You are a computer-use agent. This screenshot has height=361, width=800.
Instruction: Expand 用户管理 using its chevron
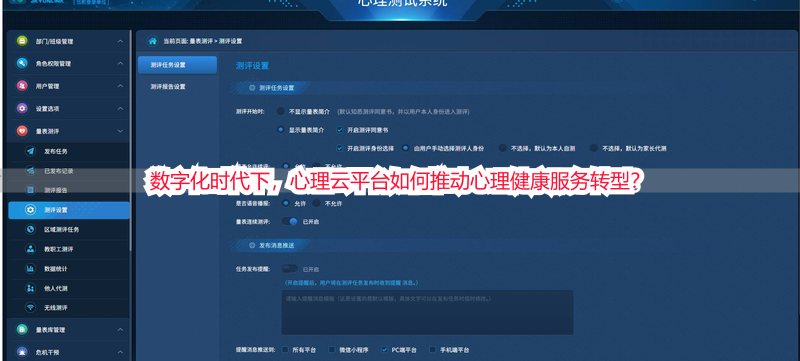pyautogui.click(x=120, y=86)
